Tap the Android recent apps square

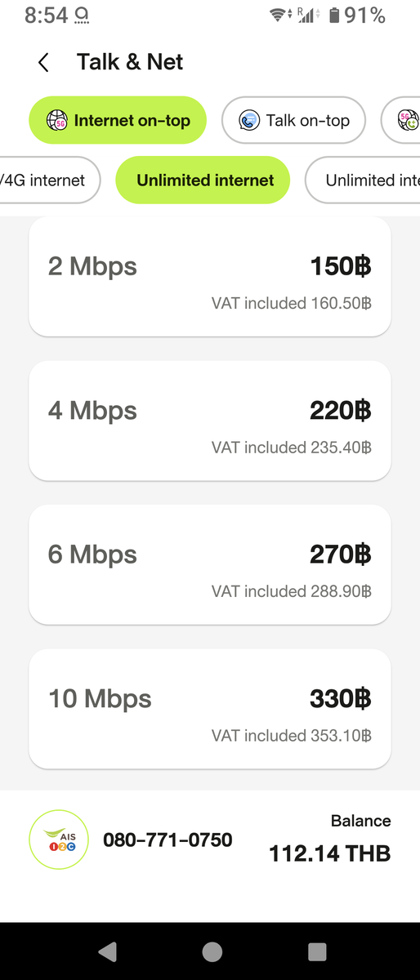[x=317, y=951]
